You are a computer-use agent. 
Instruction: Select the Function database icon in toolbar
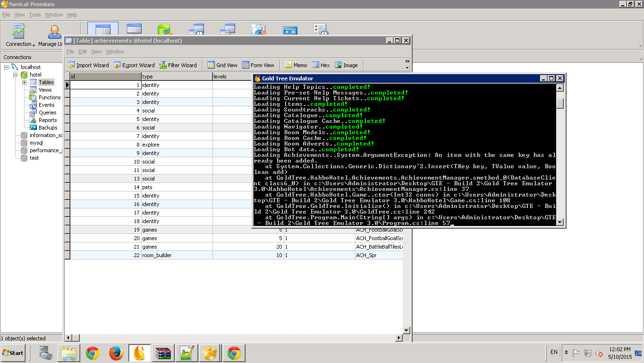[165, 29]
